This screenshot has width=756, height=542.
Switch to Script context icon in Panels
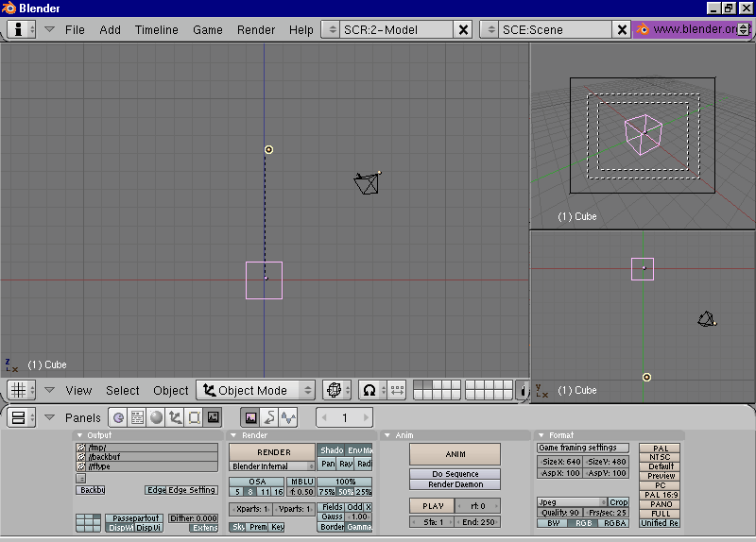(x=137, y=417)
